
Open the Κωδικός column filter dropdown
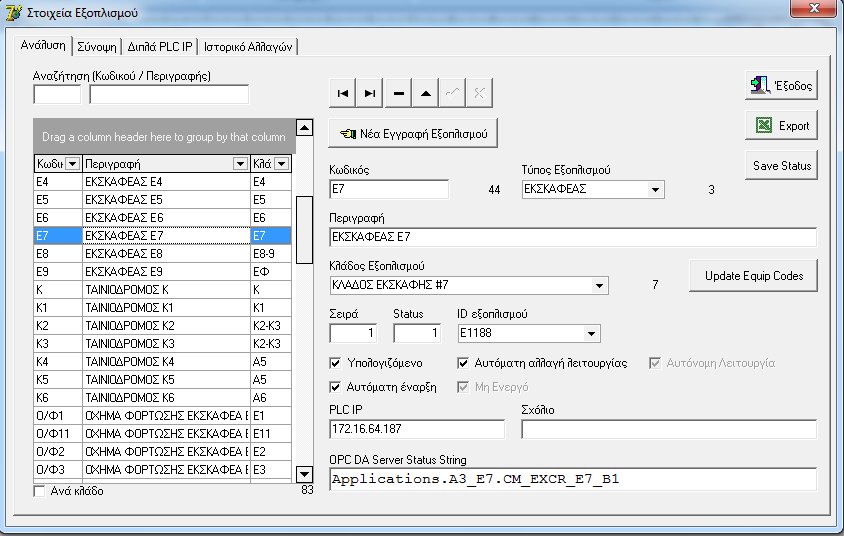coord(73,164)
